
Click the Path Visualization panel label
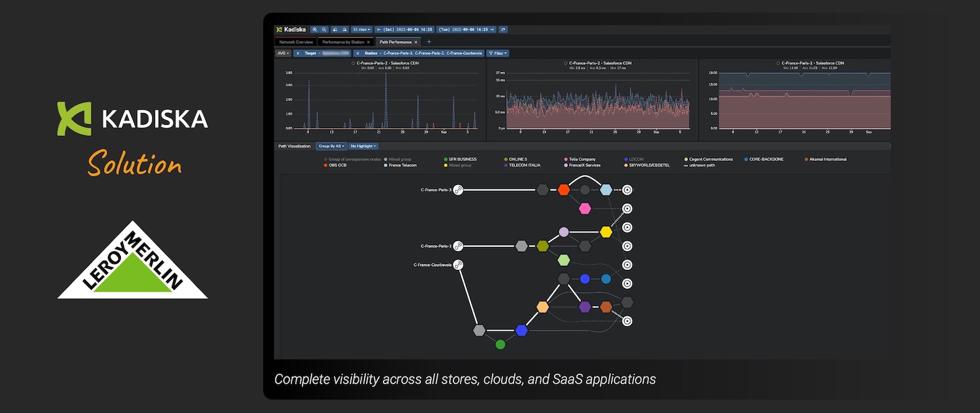tap(294, 146)
